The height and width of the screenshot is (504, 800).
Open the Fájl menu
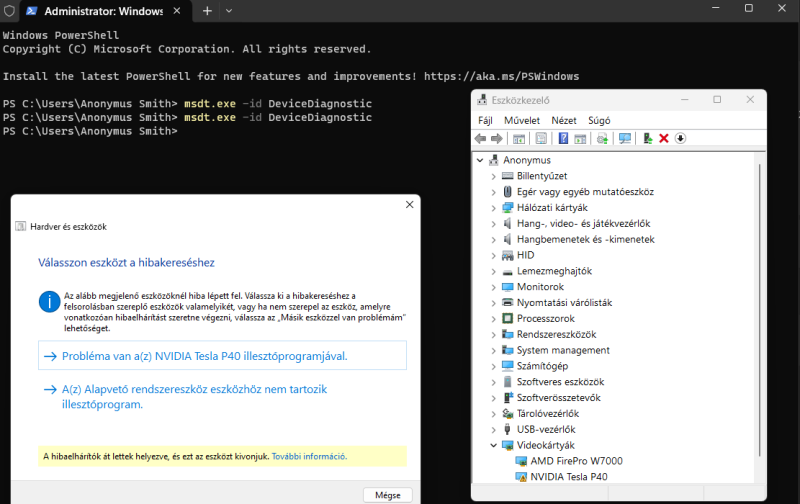point(485,120)
